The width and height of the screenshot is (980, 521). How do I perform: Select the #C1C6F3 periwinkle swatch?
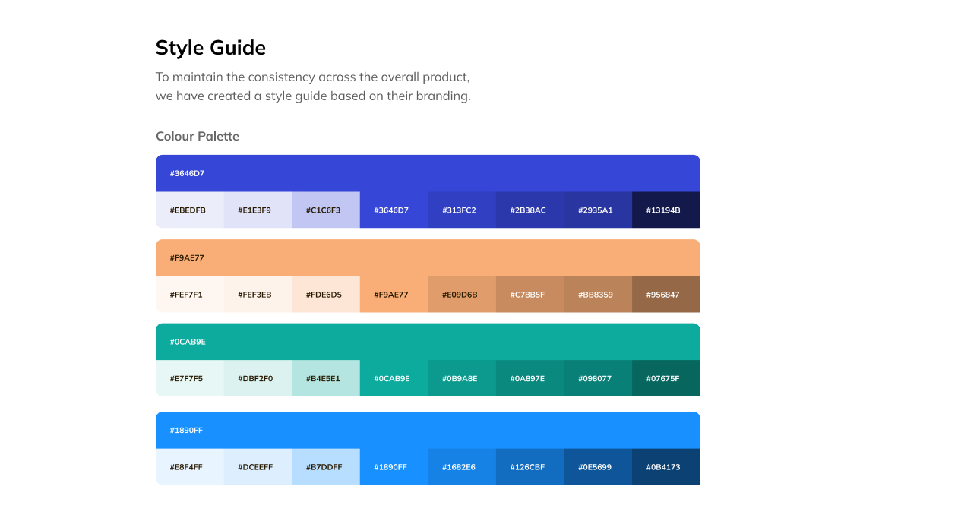(325, 210)
